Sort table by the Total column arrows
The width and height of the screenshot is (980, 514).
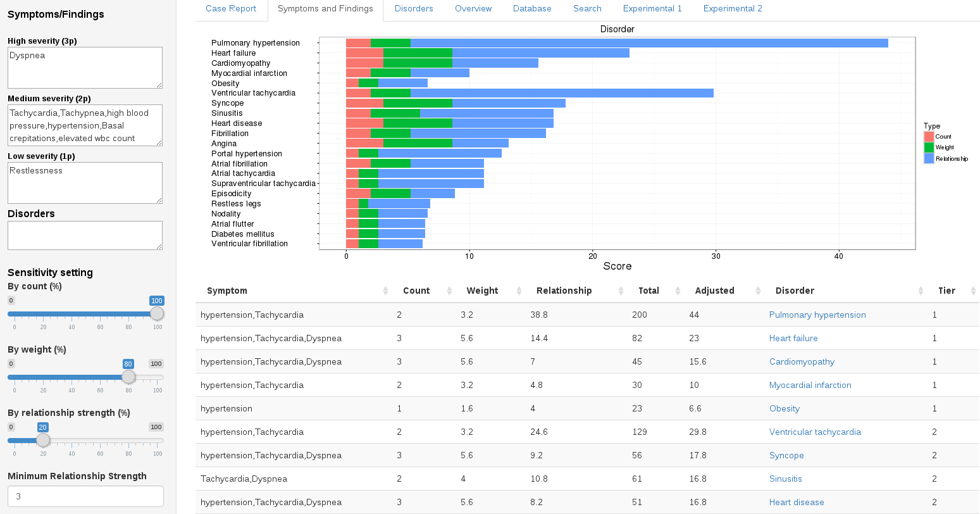pyautogui.click(x=678, y=291)
